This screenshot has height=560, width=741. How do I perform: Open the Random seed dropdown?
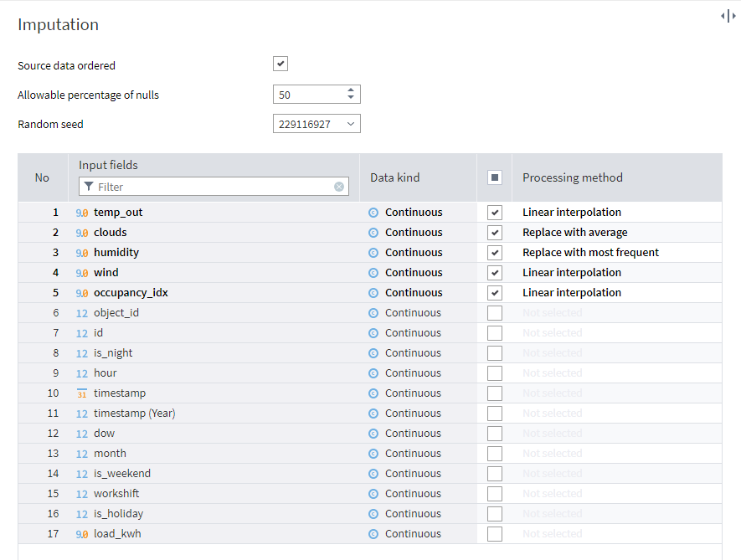[350, 124]
